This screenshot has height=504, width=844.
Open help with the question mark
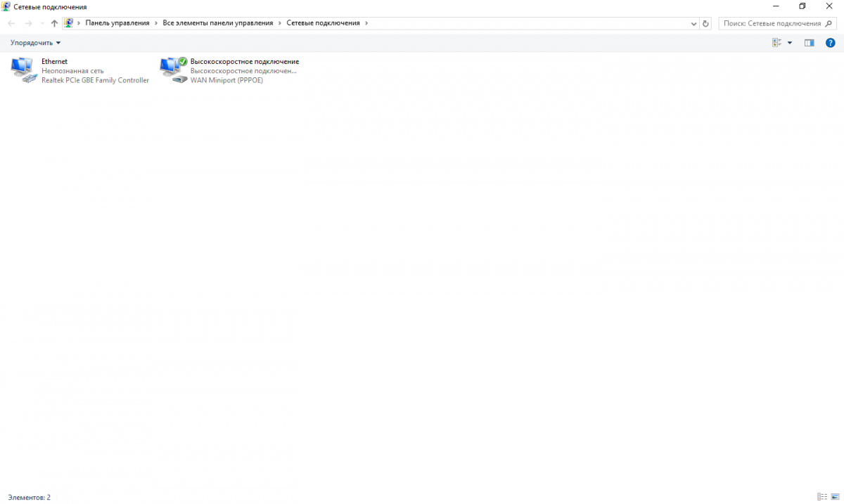click(830, 43)
